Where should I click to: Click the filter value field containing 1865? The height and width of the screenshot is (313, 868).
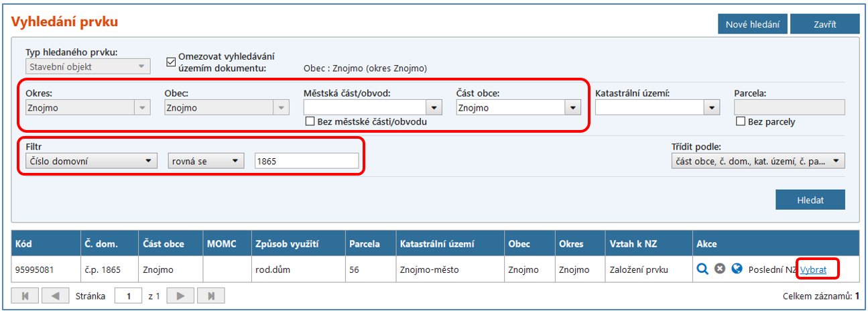[306, 161]
